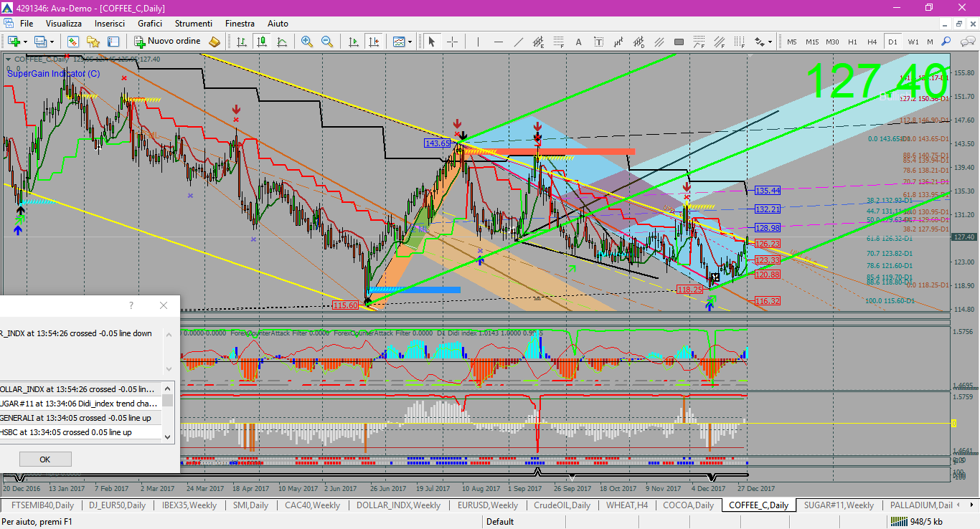Open the Visualizza menu
Viewport: 980px width, 529px height.
coord(64,24)
